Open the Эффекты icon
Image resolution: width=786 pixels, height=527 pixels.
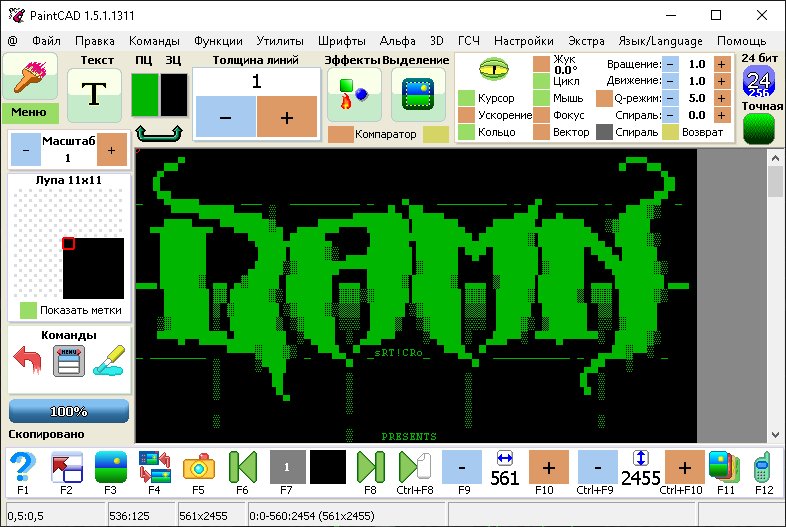click(x=354, y=94)
